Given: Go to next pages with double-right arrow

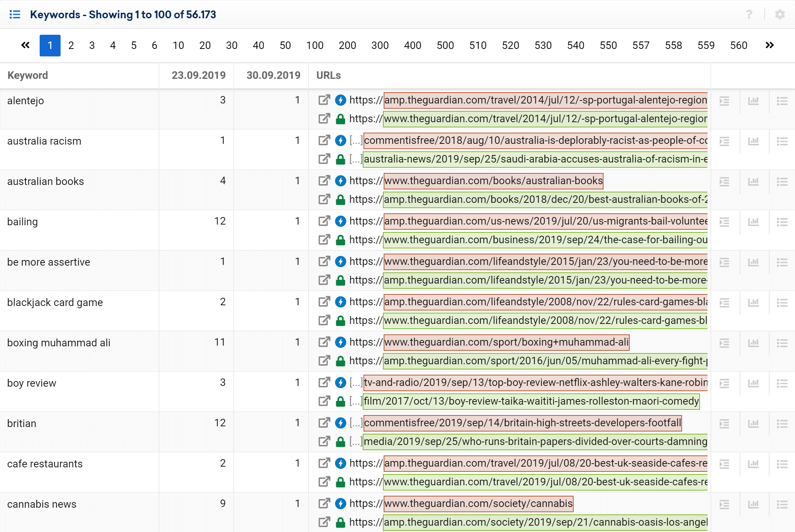Looking at the screenshot, I should tap(770, 46).
